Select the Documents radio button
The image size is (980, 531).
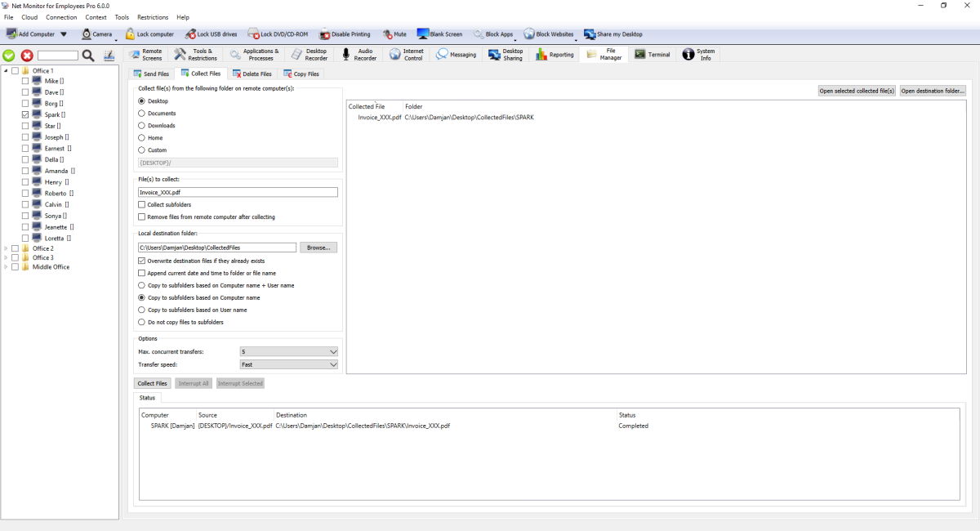click(x=142, y=114)
